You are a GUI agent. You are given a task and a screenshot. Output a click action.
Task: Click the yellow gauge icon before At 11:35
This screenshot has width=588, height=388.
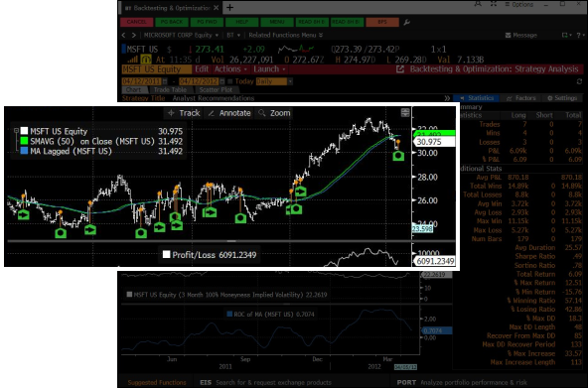click(145, 60)
